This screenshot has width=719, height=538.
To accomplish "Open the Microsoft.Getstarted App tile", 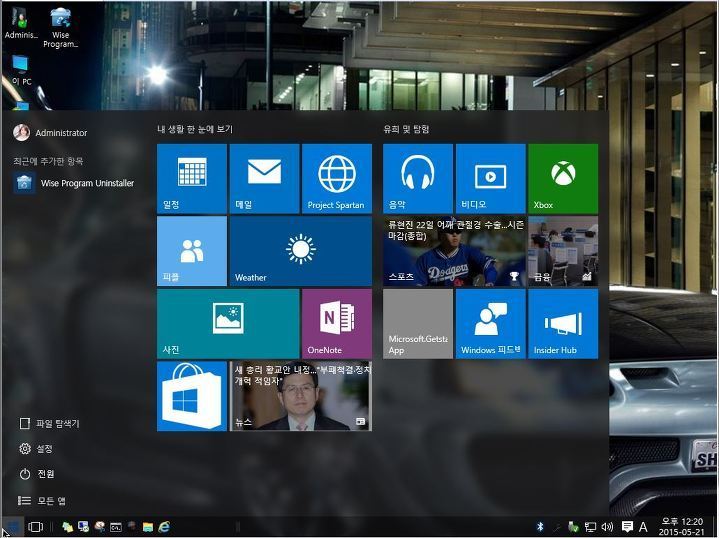I will [x=418, y=323].
